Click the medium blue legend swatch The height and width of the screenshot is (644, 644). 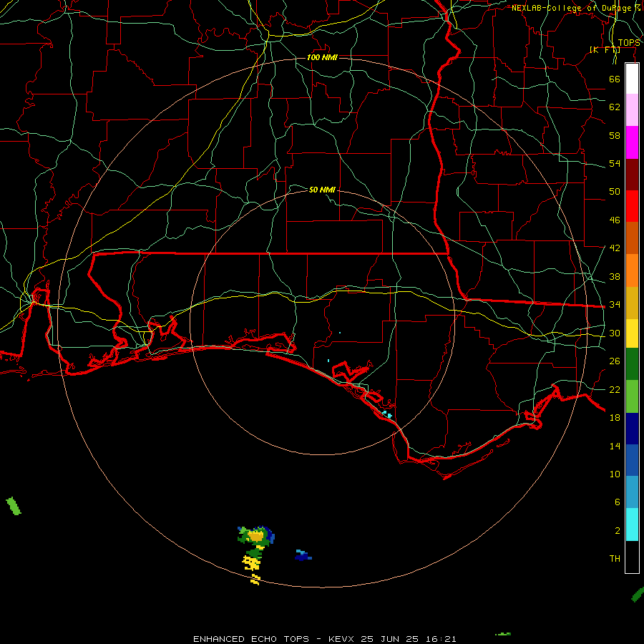(x=632, y=460)
